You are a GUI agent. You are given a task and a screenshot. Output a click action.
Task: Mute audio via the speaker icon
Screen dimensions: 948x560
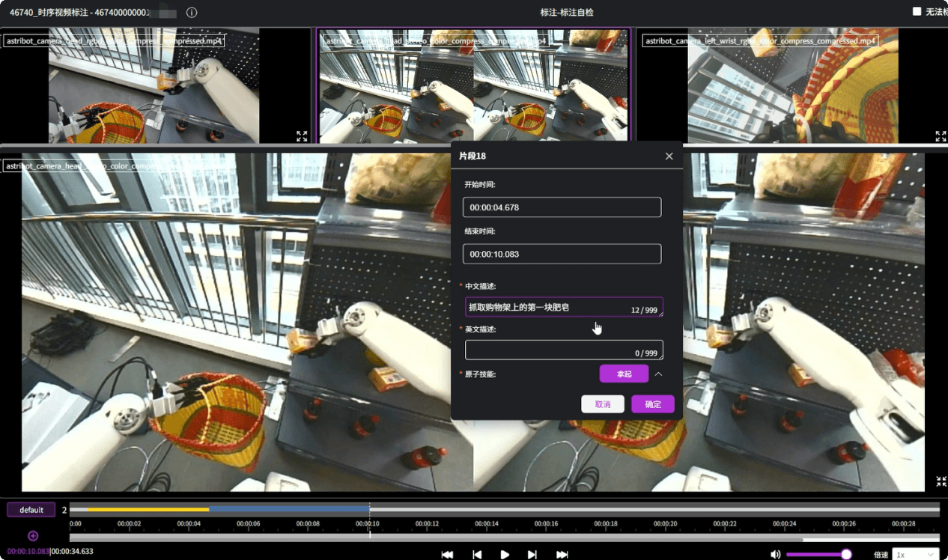pyautogui.click(x=775, y=555)
